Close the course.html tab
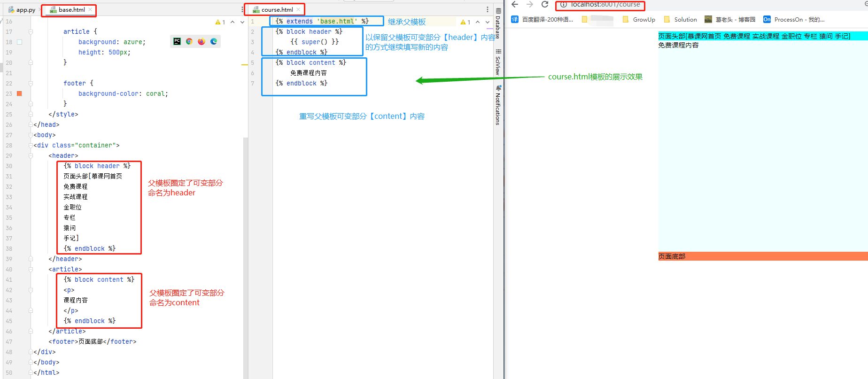Viewport: 868px width, 379px height. [298, 9]
